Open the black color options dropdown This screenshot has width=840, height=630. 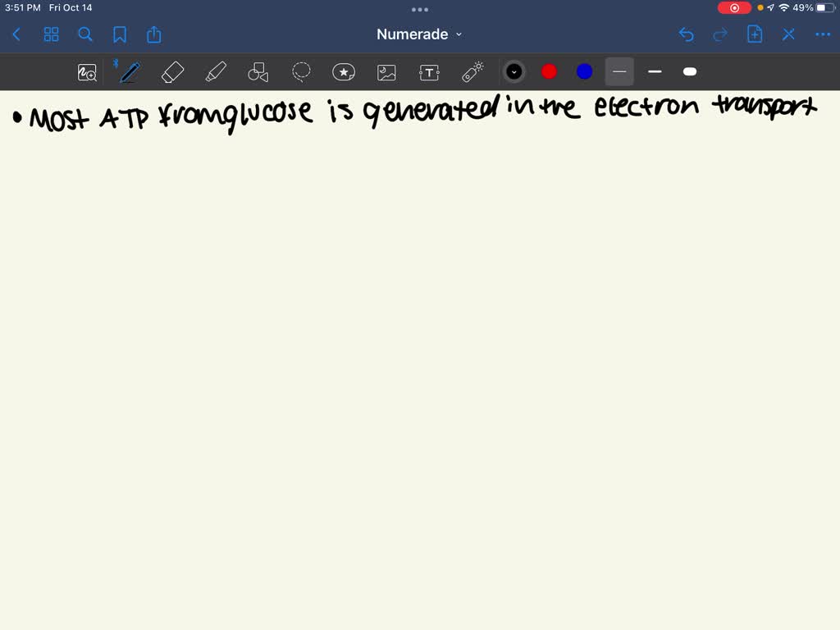pyautogui.click(x=514, y=72)
